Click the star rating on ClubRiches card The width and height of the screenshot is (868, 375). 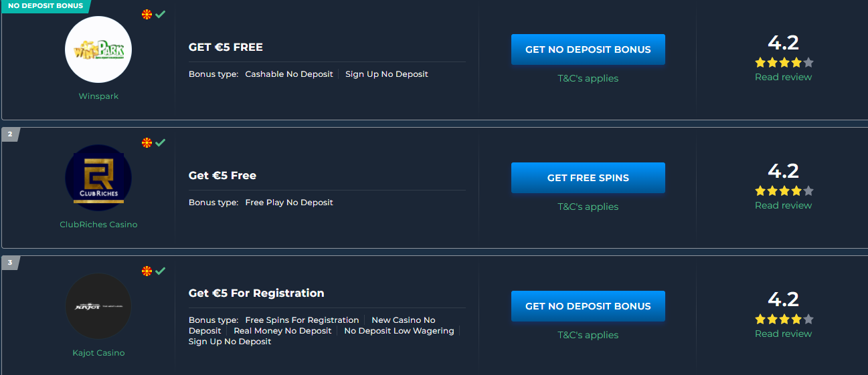(x=784, y=191)
